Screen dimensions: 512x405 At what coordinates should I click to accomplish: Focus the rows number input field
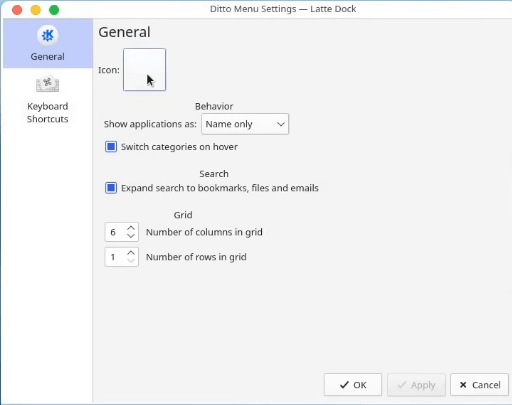coord(115,257)
